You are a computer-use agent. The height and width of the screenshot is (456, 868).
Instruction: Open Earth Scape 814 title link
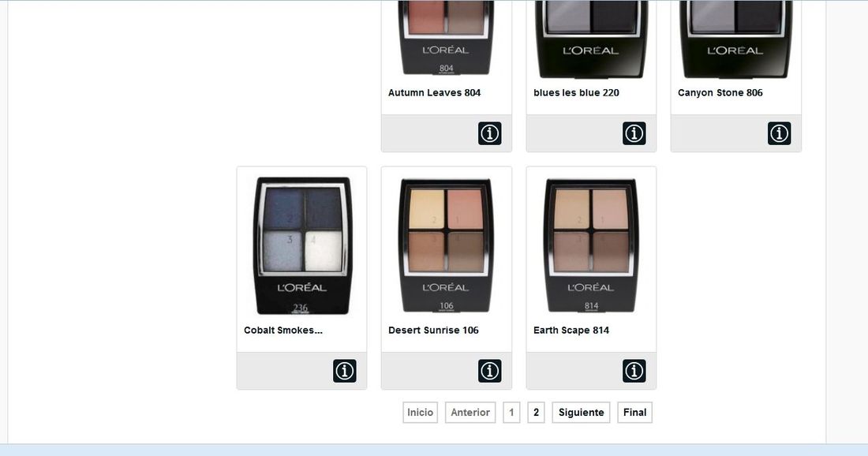571,331
